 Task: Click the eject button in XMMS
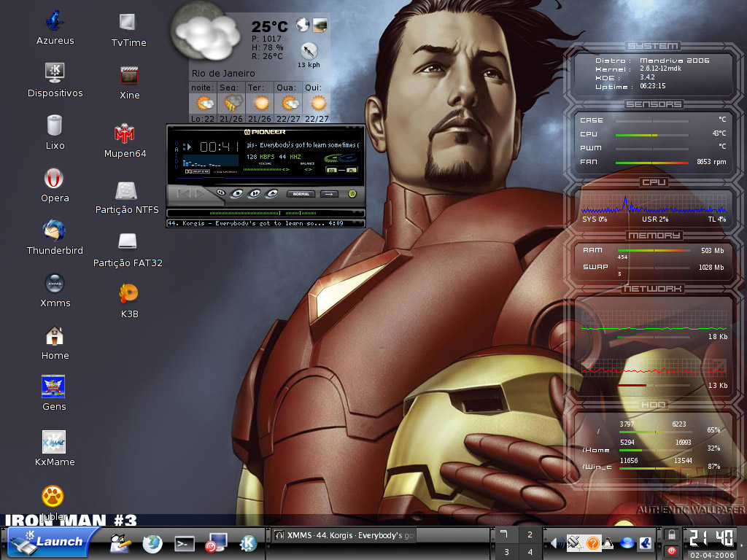(271, 193)
